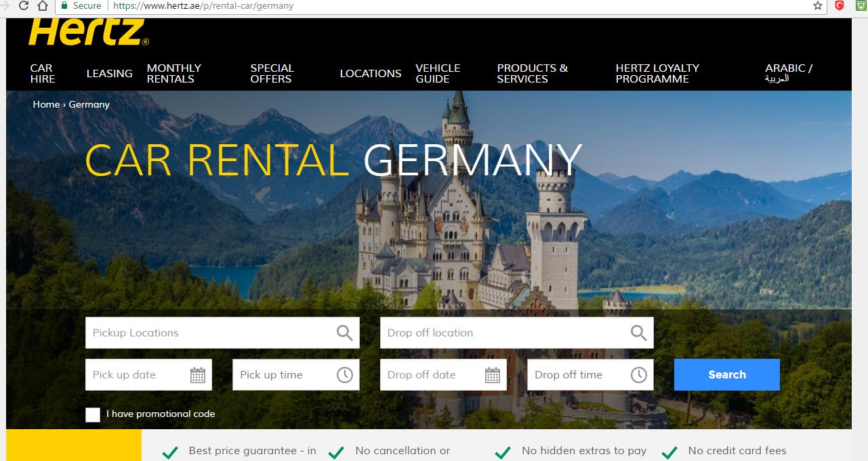Click the Hertz logo

88,32
